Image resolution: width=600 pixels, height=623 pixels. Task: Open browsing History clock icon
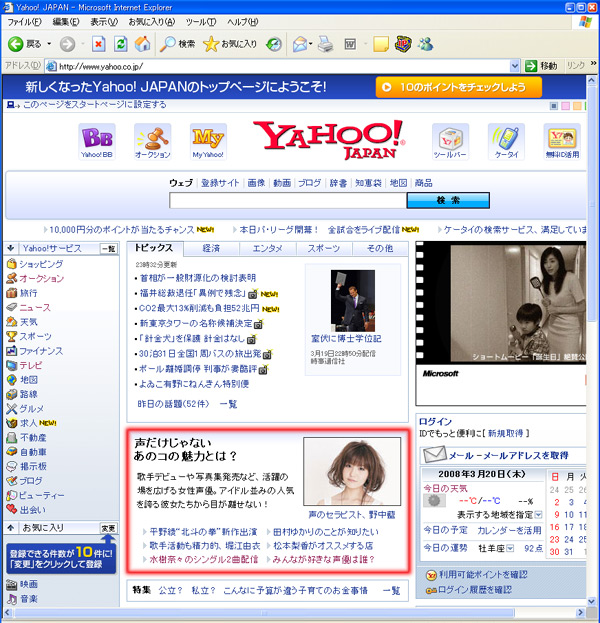(274, 44)
